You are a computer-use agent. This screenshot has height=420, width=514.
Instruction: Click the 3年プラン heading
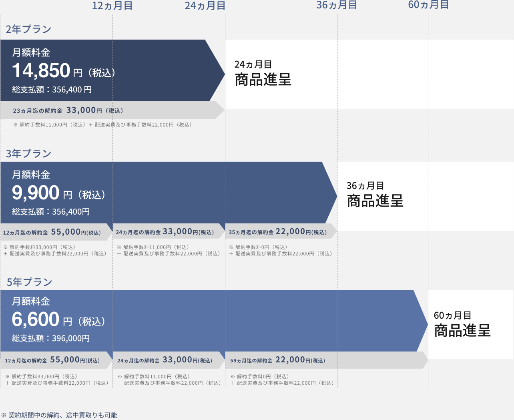pyautogui.click(x=28, y=154)
